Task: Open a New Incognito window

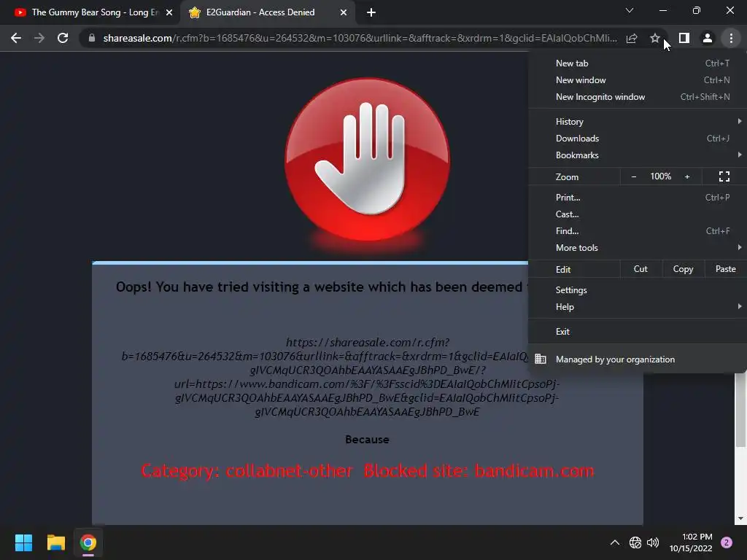Action: click(638, 97)
